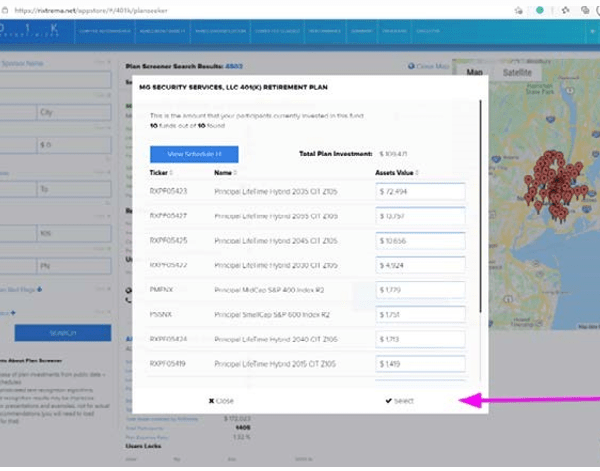This screenshot has width=600, height=471.
Task: Close the retirement plan dialog
Action: point(221,400)
